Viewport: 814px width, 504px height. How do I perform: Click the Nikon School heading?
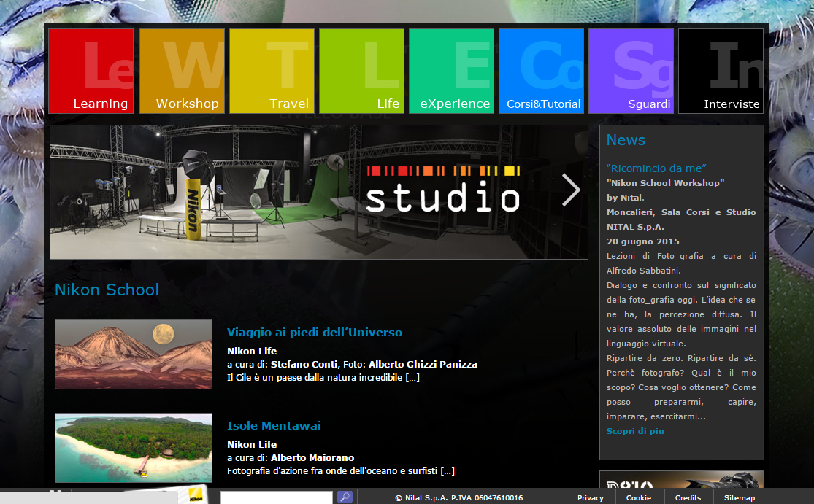(x=107, y=290)
